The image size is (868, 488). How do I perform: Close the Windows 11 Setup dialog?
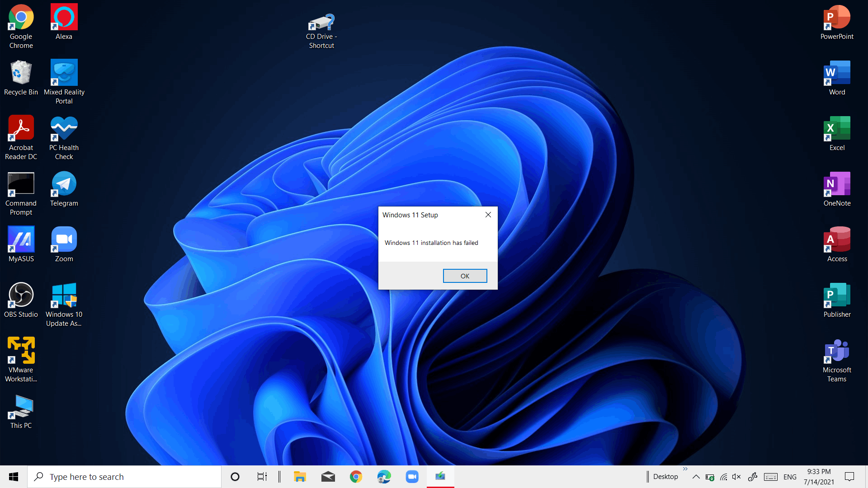[x=488, y=215]
